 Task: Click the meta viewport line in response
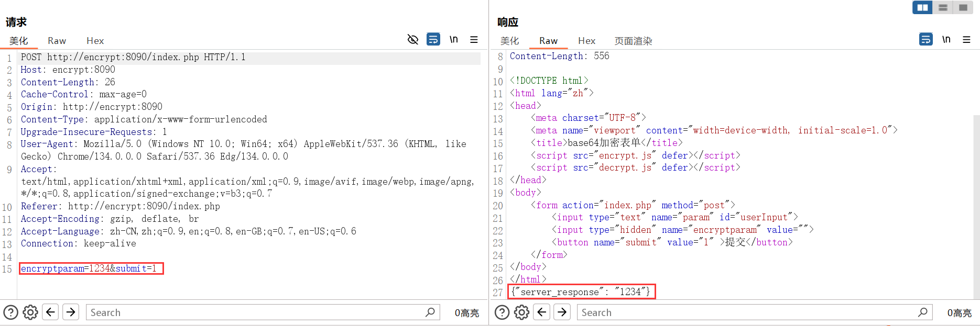click(x=714, y=130)
